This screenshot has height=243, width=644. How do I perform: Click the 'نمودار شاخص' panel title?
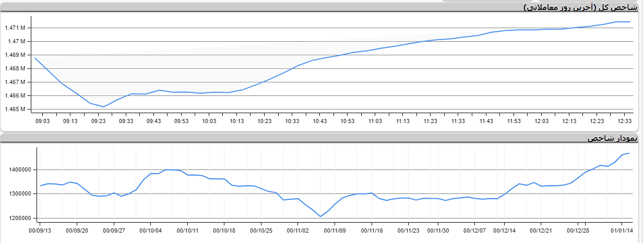pyautogui.click(x=613, y=138)
